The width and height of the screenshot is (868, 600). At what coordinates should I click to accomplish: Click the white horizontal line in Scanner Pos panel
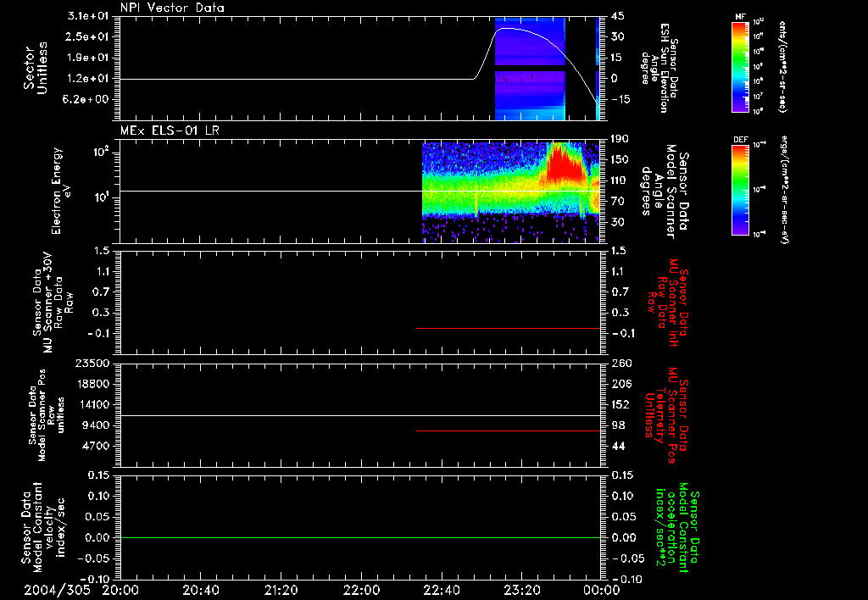[360, 415]
